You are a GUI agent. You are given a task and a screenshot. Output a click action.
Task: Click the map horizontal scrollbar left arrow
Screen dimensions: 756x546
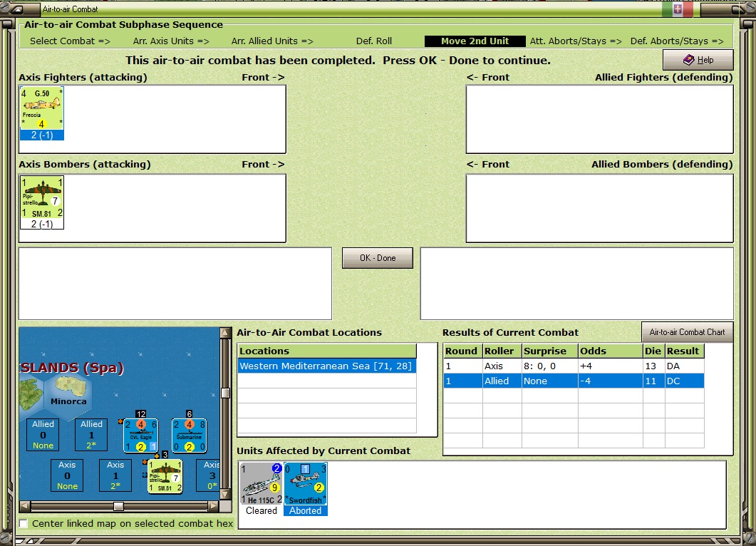pyautogui.click(x=25, y=506)
